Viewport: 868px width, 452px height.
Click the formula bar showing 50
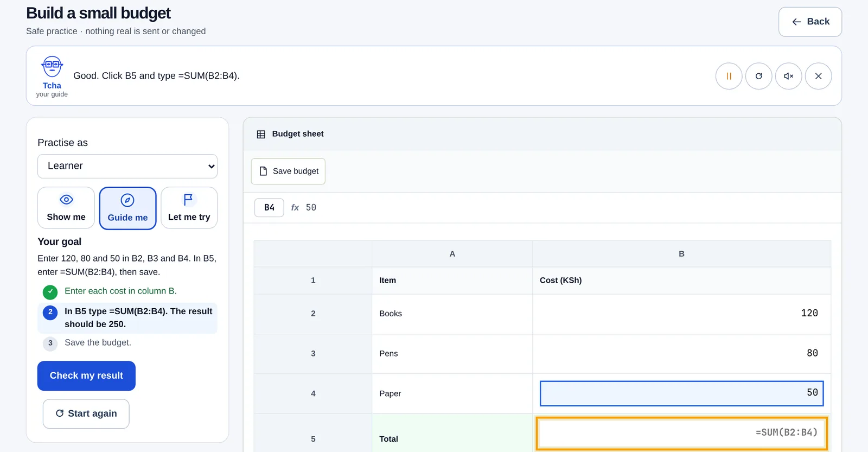311,208
